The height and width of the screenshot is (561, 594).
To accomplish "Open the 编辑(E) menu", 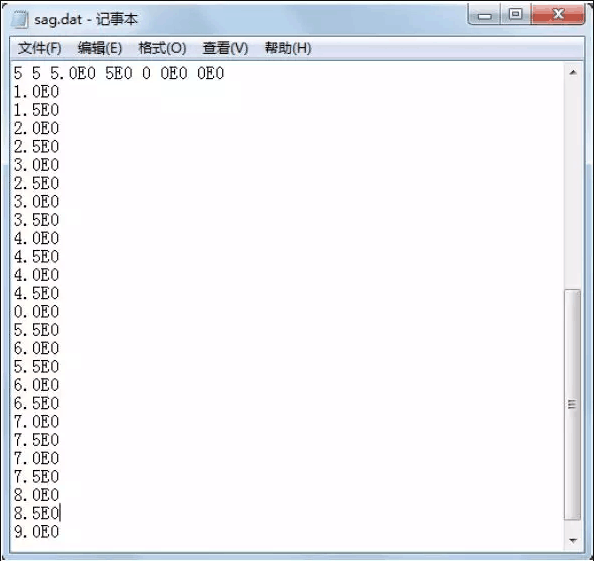I will [x=100, y=48].
